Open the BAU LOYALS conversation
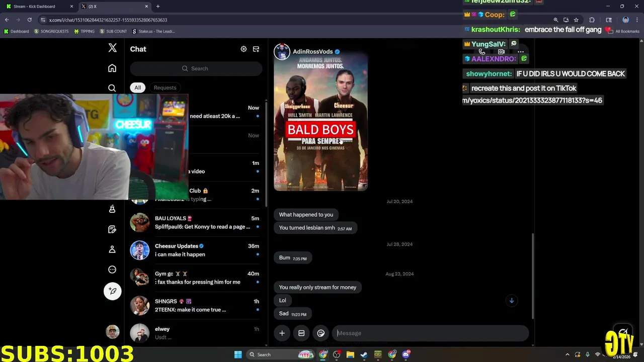 tap(195, 222)
